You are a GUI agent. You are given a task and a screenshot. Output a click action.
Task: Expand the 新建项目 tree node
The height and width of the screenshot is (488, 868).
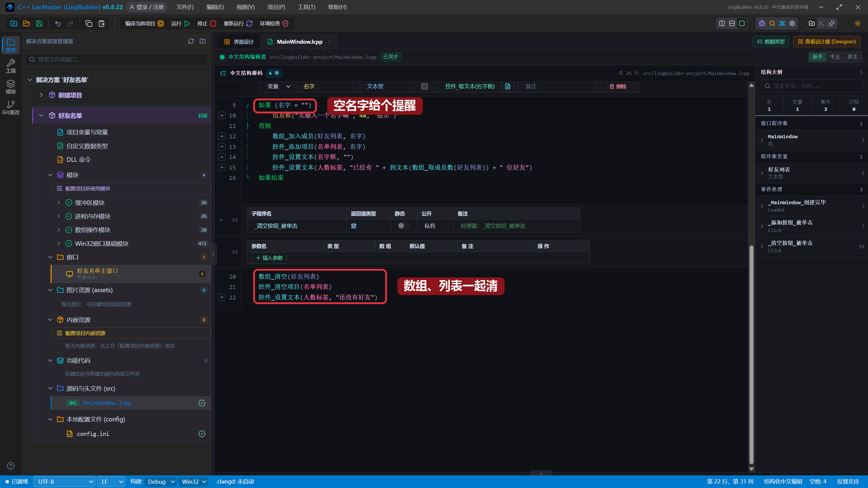click(x=41, y=95)
